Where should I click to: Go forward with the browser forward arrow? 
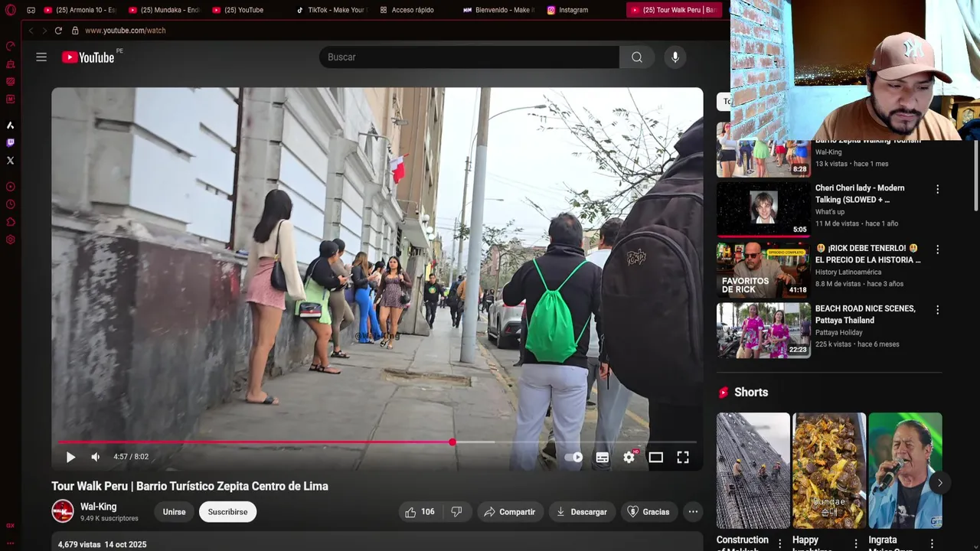click(44, 31)
